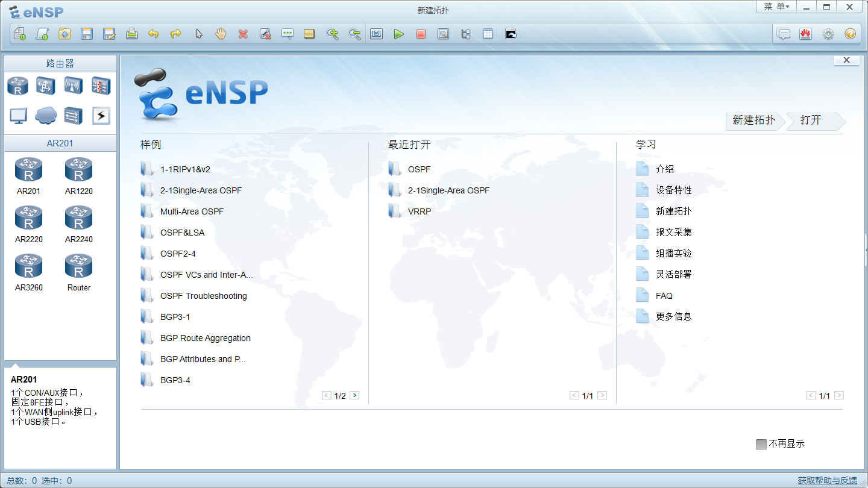The width and height of the screenshot is (868, 488).
Task: Click the red X delete icon
Action: tap(243, 34)
